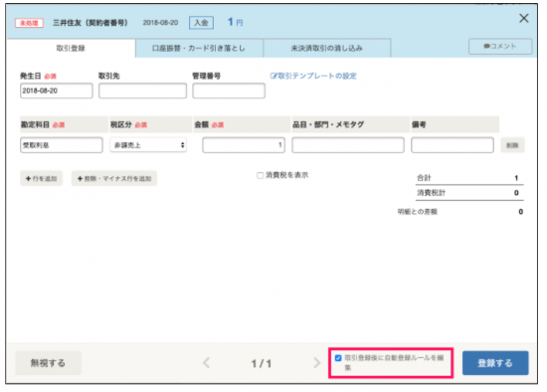Open the コメント button
This screenshot has width=547, height=392.
tap(500, 47)
